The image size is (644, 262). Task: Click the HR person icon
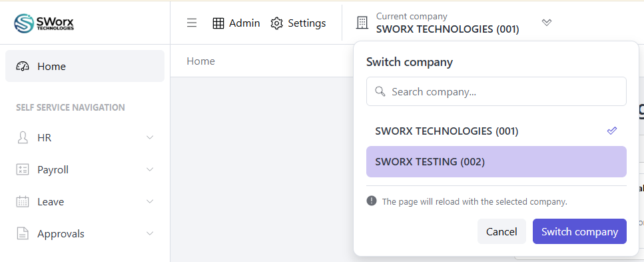click(23, 137)
